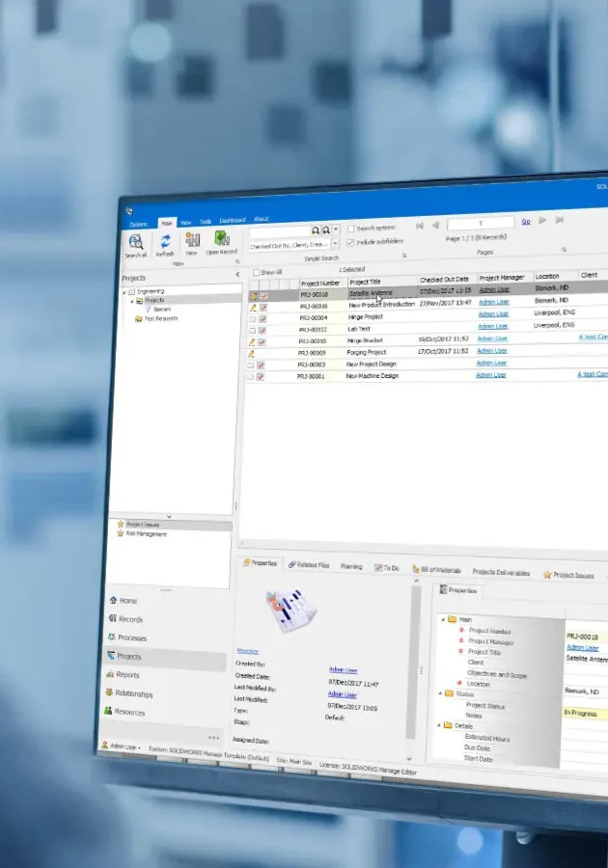The height and width of the screenshot is (868, 608).
Task: Open the search fields dropdown showing Checked Out By
Action: pyautogui.click(x=335, y=244)
